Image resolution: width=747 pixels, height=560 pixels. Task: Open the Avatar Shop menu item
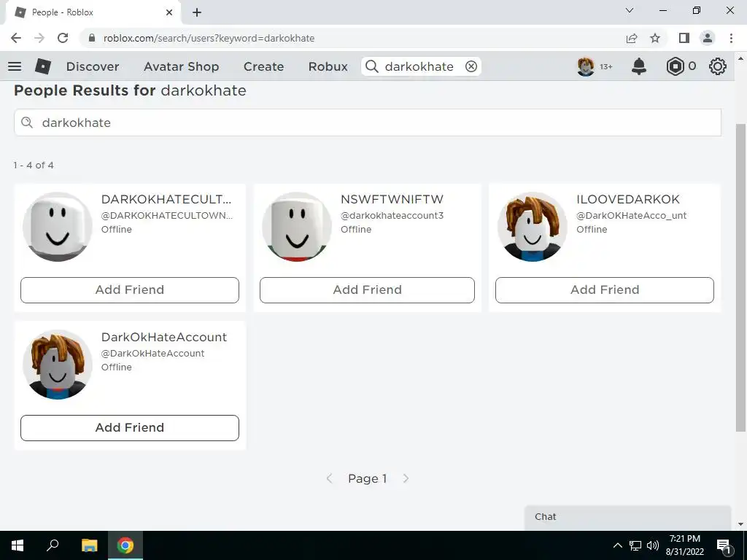pos(182,66)
